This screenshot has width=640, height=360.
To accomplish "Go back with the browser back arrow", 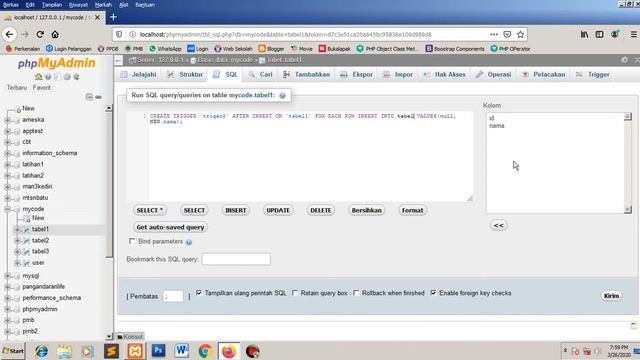I will (10, 34).
